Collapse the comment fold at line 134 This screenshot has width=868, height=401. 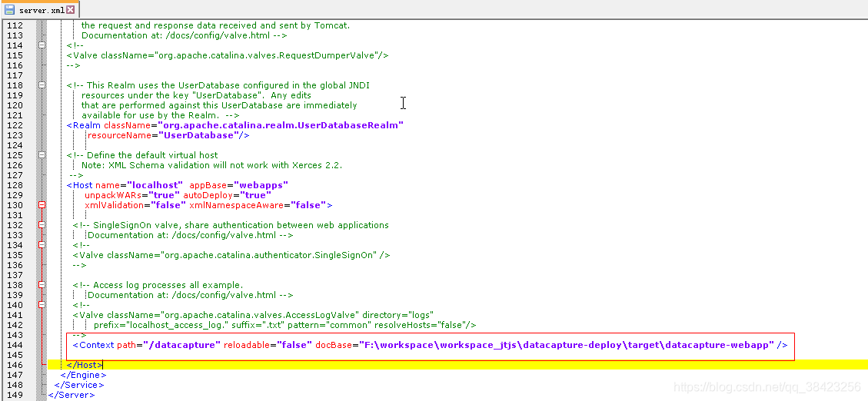(42, 245)
